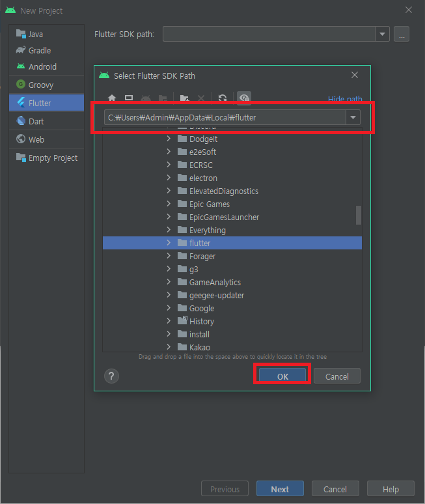The width and height of the screenshot is (425, 504).
Task: Select the Forager folder row
Action: coord(232,256)
